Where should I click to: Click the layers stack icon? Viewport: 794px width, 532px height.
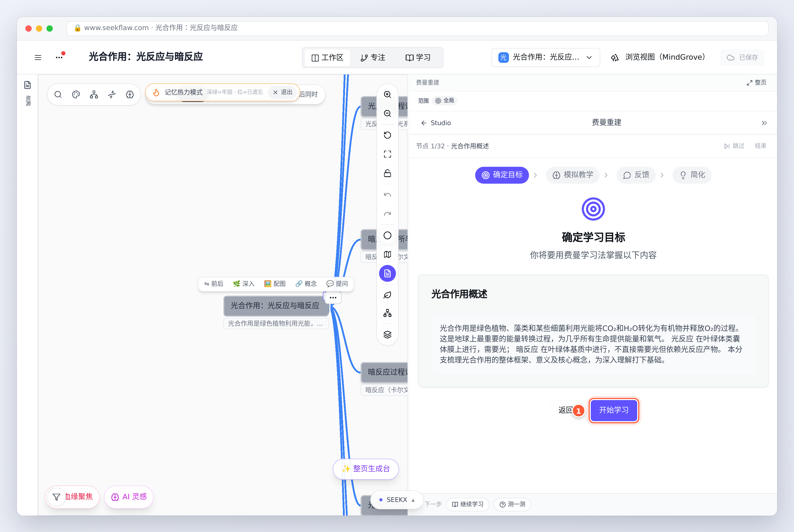coord(387,335)
